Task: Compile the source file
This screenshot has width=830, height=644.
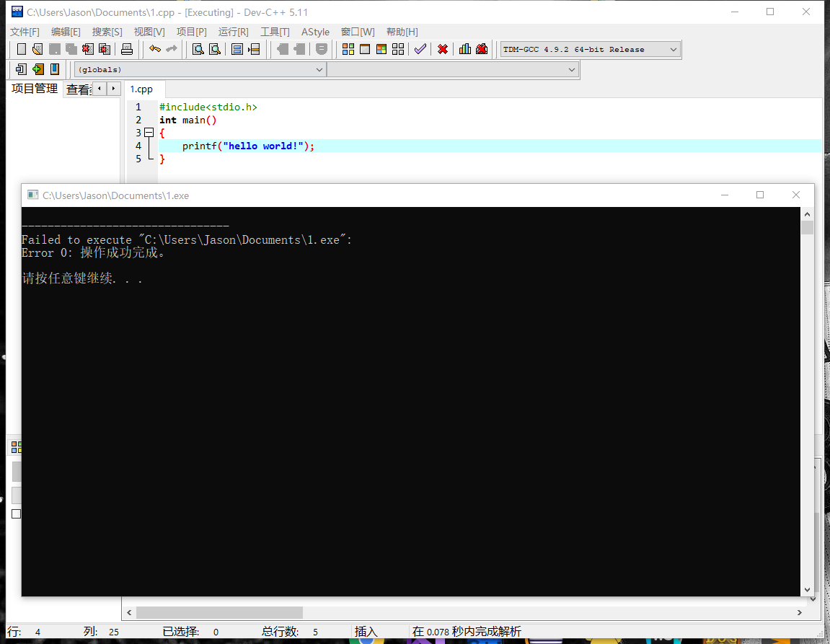Action: (x=348, y=48)
